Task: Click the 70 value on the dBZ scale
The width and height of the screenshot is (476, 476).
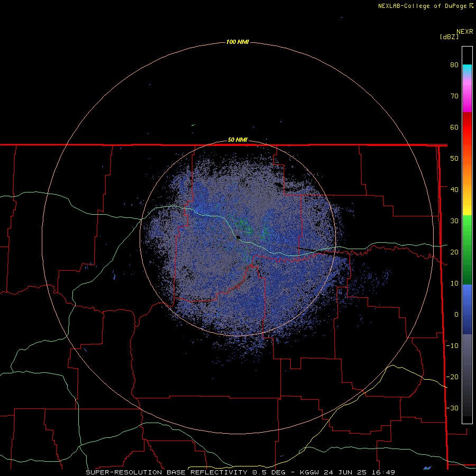Action: [454, 96]
